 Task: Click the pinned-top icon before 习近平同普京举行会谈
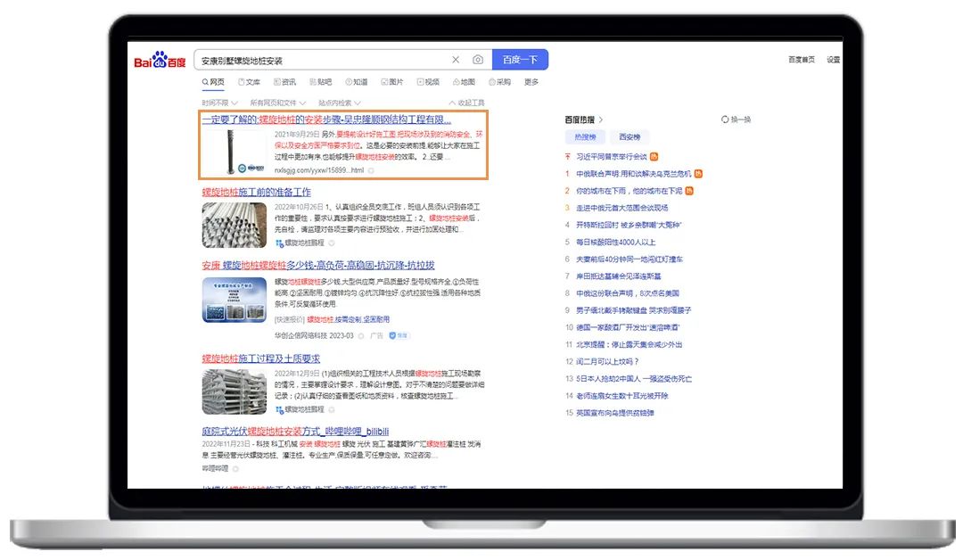[x=568, y=156]
